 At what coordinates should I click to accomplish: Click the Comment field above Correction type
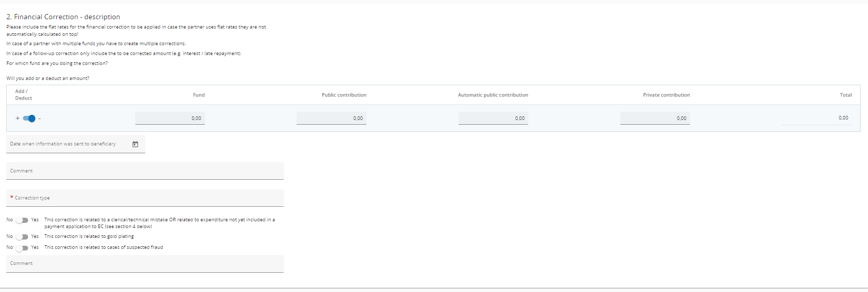tap(145, 171)
